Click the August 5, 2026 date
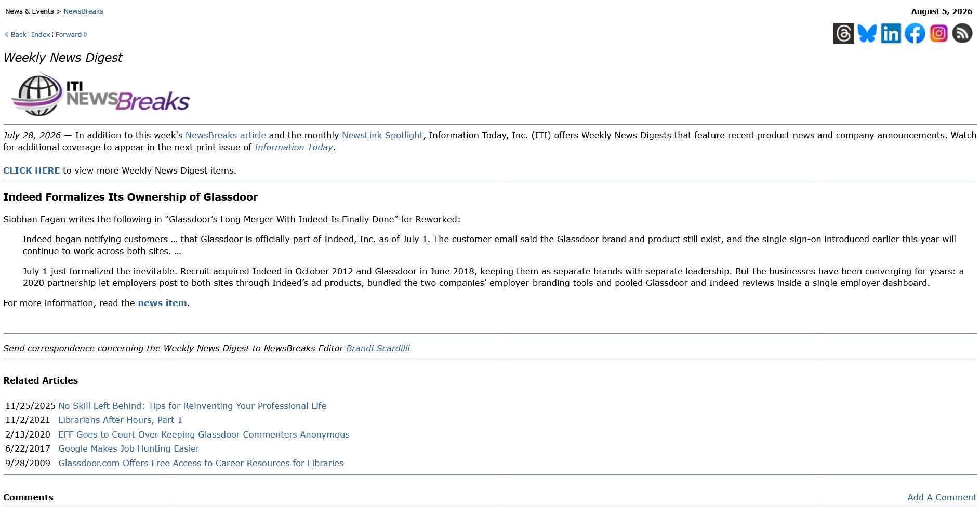 [942, 11]
